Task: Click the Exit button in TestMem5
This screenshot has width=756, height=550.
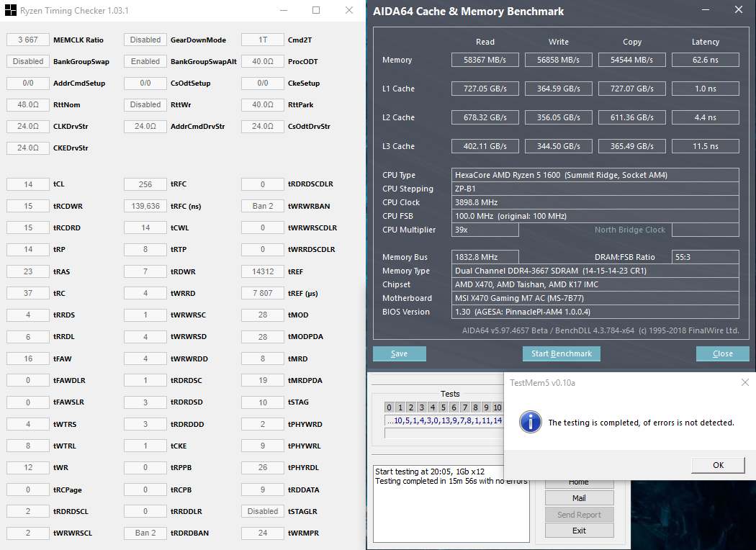Action: (579, 531)
